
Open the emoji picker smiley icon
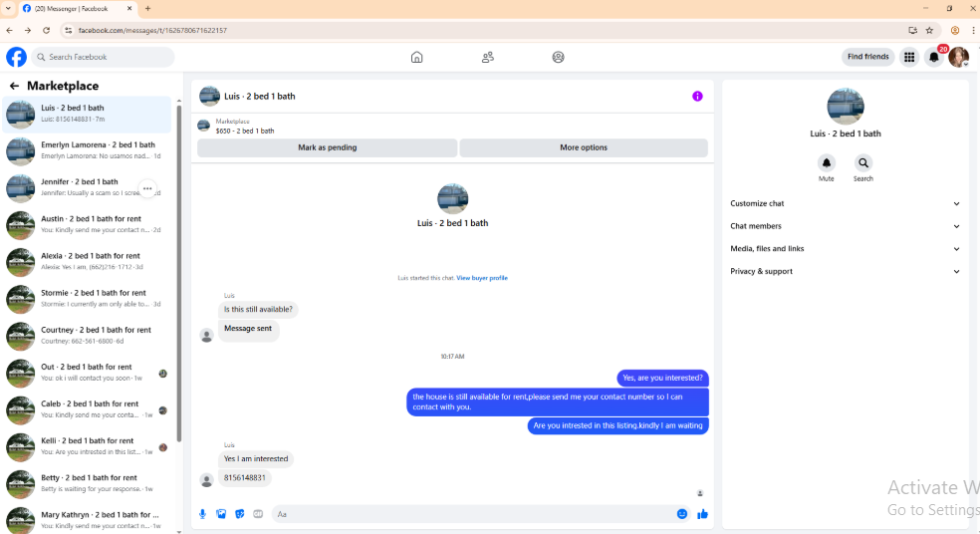point(682,514)
